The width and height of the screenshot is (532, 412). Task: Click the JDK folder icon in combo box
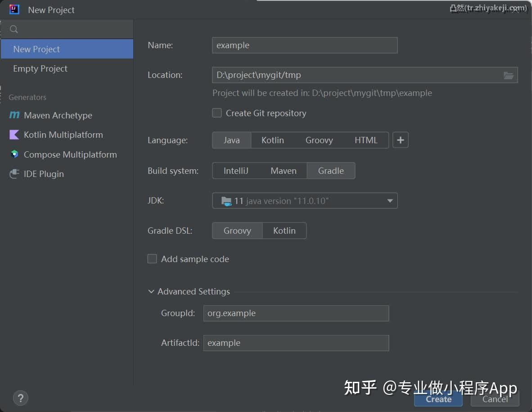[226, 201]
